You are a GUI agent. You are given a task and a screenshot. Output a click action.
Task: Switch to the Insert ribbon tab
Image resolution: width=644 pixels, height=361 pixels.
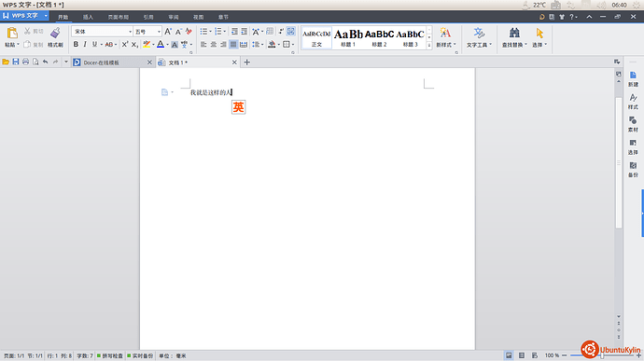[88, 17]
